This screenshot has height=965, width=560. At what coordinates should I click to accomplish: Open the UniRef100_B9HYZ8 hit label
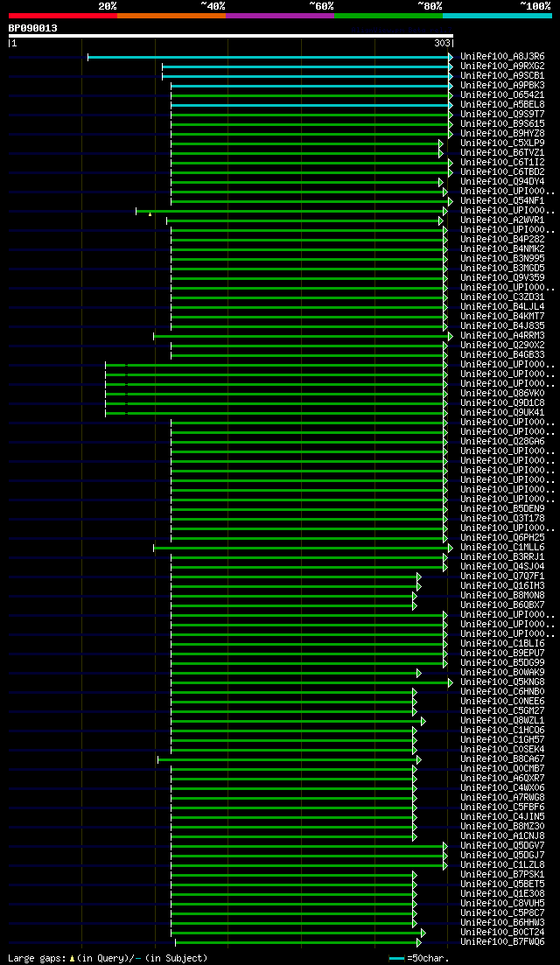tap(502, 134)
